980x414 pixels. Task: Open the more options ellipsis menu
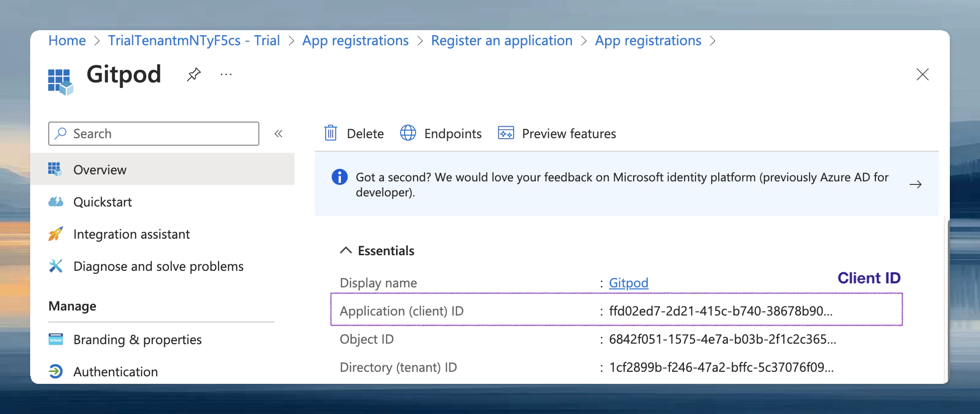point(226,75)
